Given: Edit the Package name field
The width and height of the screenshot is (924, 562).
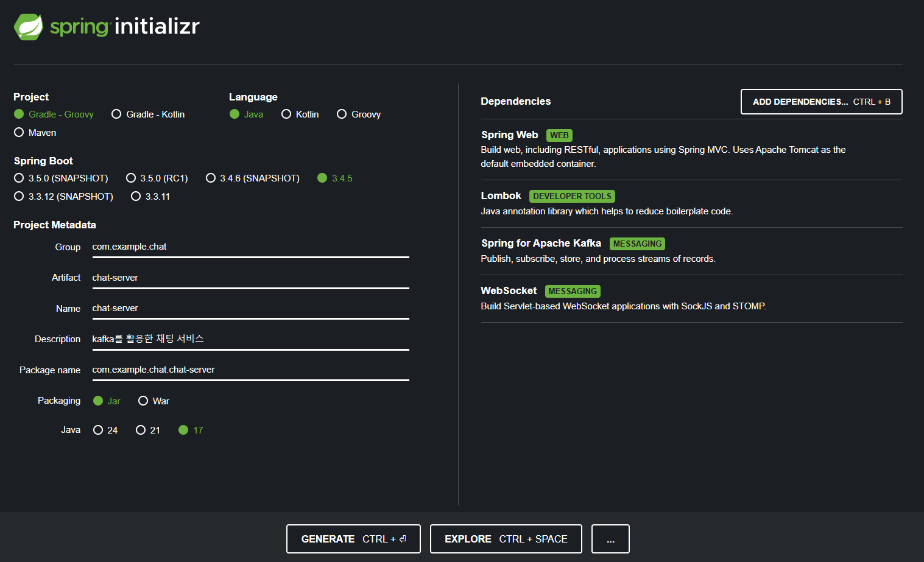Looking at the screenshot, I should 250,370.
